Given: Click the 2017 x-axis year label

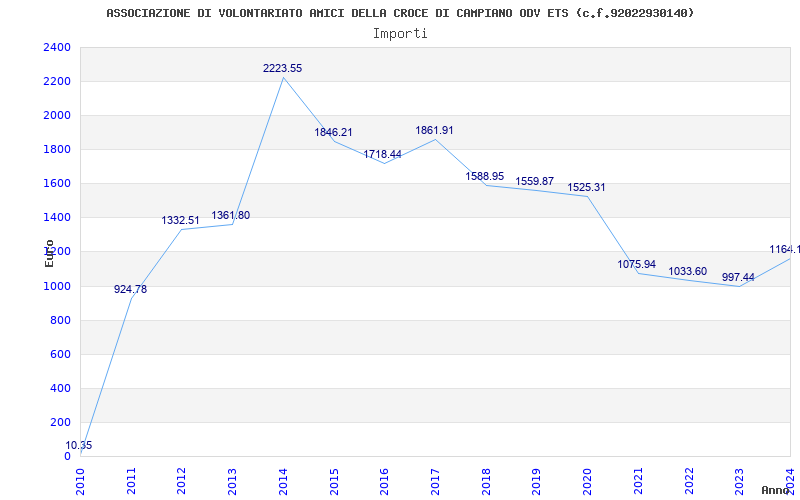Looking at the screenshot, I should pyautogui.click(x=435, y=482).
